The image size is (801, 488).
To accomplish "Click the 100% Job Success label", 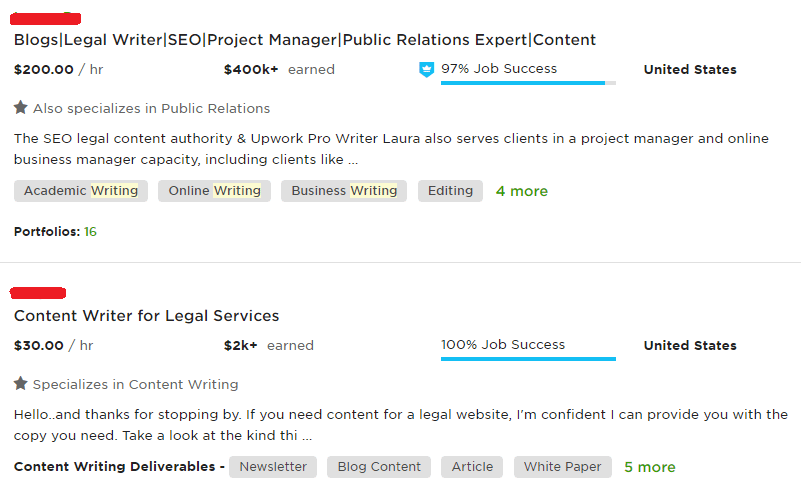I will [x=503, y=344].
